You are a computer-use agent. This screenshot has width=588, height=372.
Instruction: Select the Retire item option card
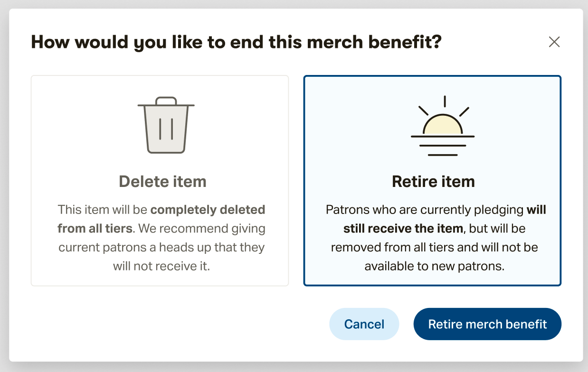432,181
